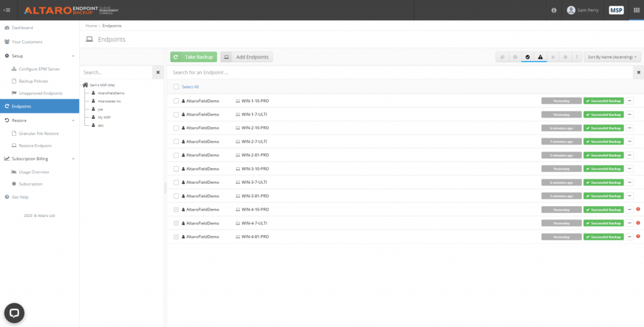The height and width of the screenshot is (327, 644).
Task: Open the Sort By Name dropdown
Action: [x=611, y=57]
